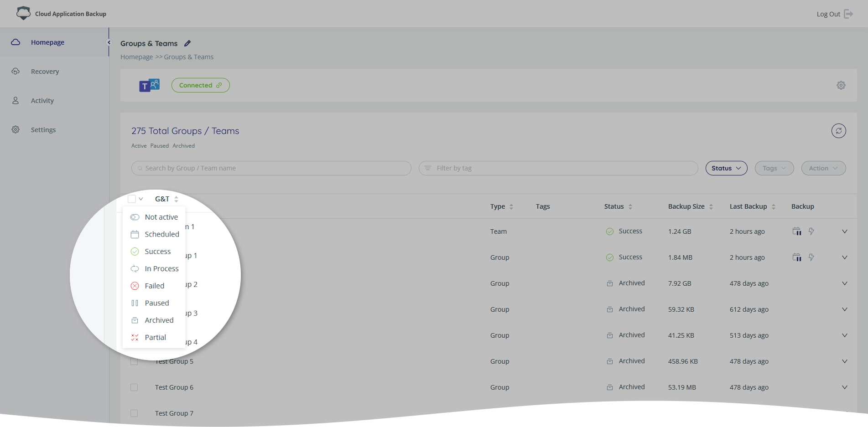The width and height of the screenshot is (868, 427).
Task: Filter by Paused under total groups
Action: point(160,146)
